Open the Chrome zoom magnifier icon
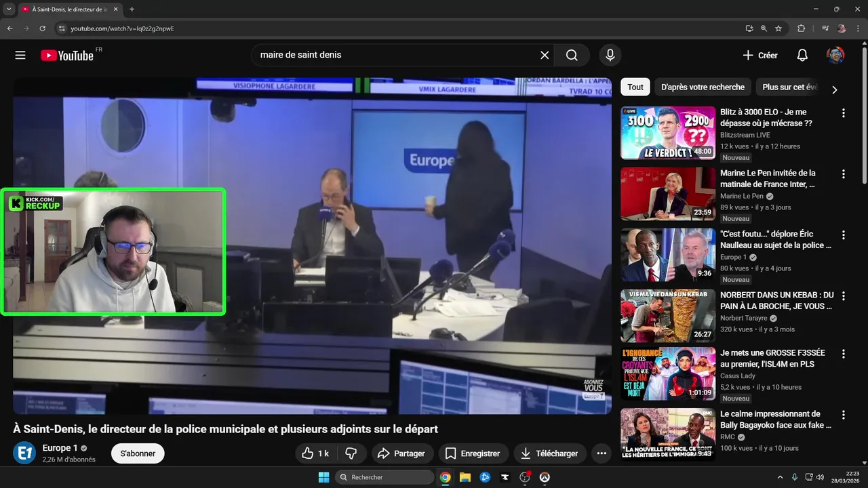The width and height of the screenshot is (868, 488). [764, 28]
